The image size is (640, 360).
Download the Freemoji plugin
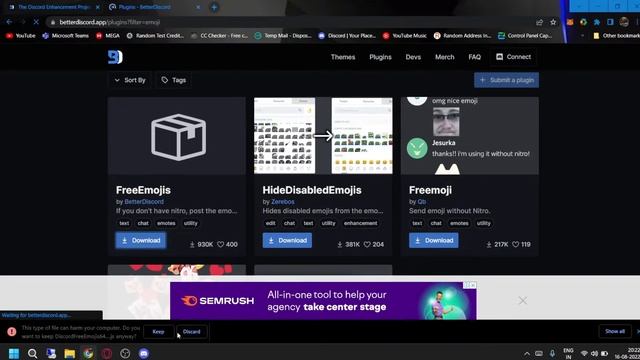pyautogui.click(x=434, y=240)
